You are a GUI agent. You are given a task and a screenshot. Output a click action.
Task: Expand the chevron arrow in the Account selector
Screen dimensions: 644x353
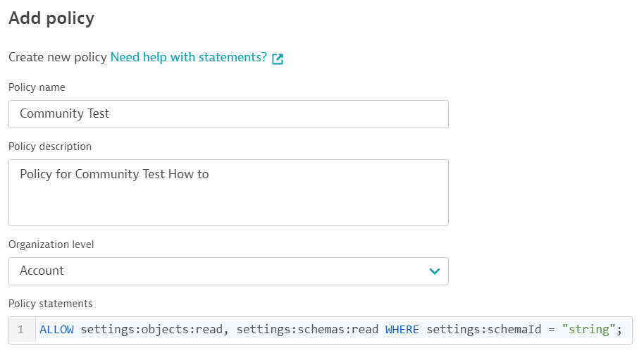434,271
